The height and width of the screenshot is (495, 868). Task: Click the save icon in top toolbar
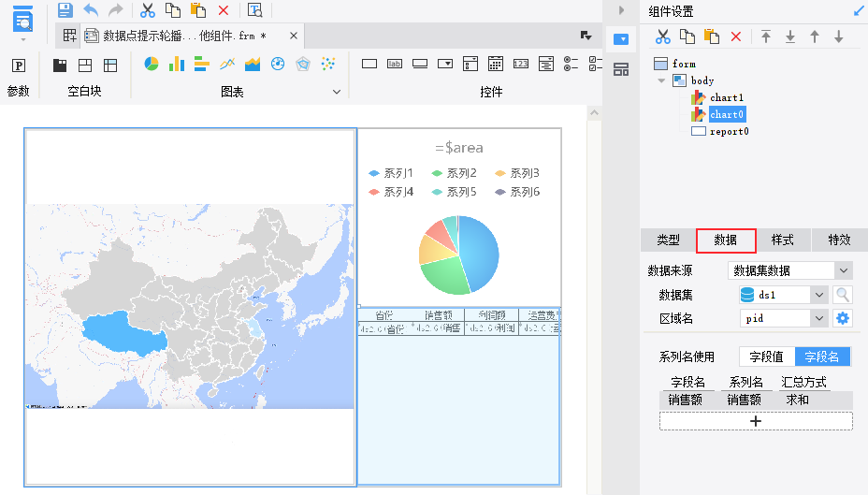(x=65, y=10)
